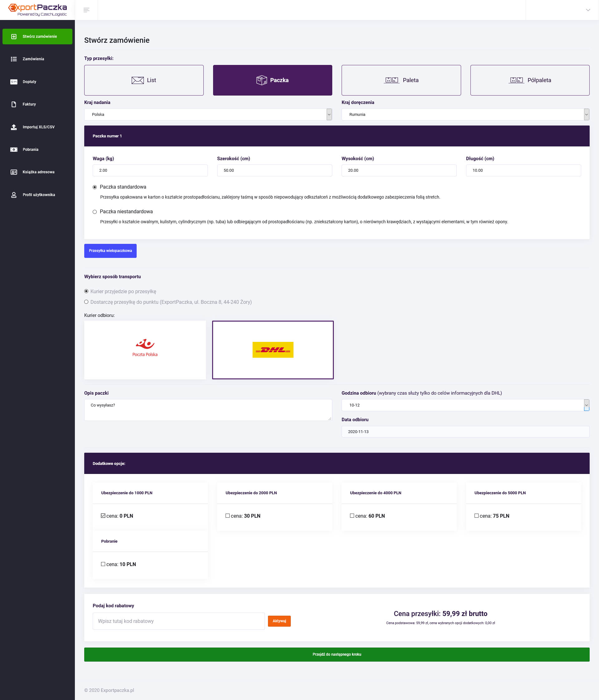Click the money icon beside Dopłaty
The height and width of the screenshot is (700, 599).
click(x=14, y=82)
